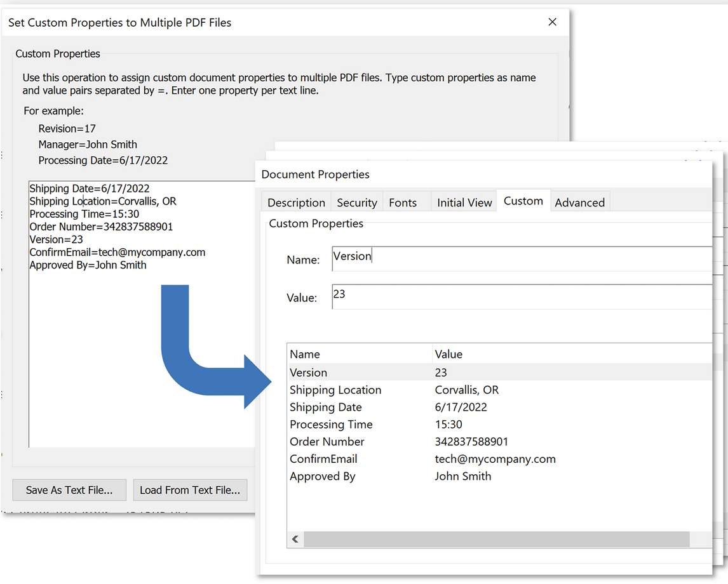Click the 6/17/2022 value cell in the table
Image resolution: width=728 pixels, height=584 pixels.
click(461, 407)
